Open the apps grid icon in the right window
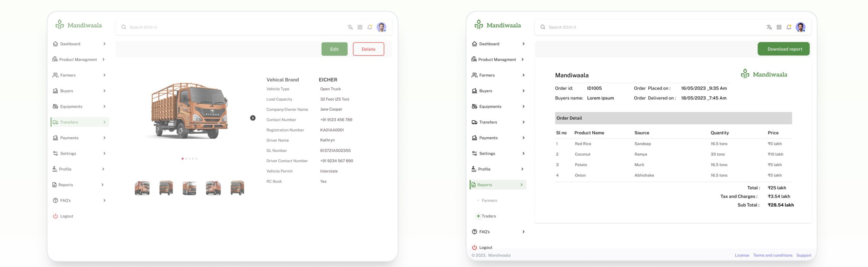 (779, 27)
